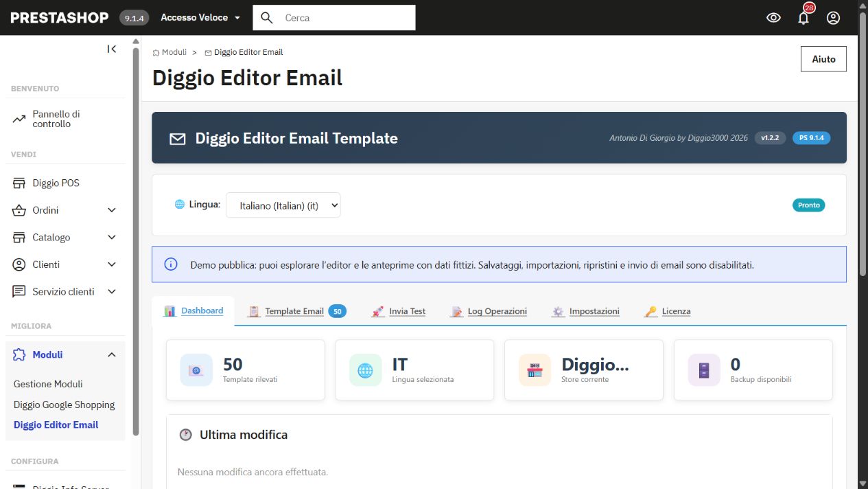868x489 pixels.
Task: Collapse the Moduli menu chevron
Action: pos(112,355)
